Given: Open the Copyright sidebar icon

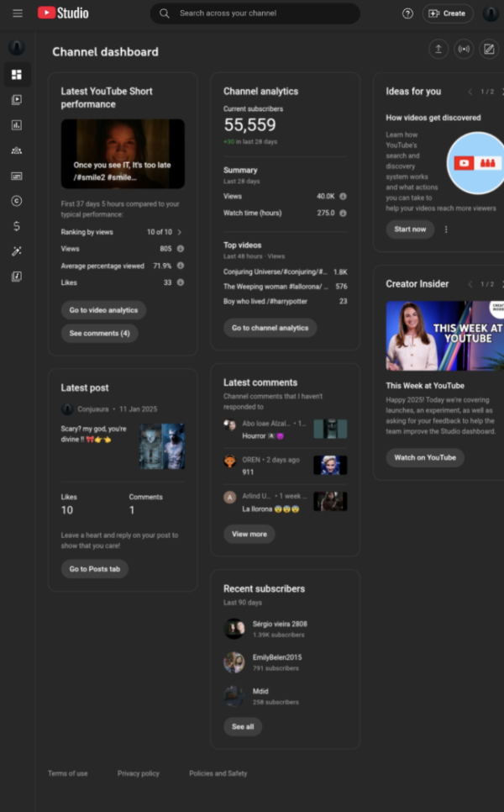Looking at the screenshot, I should [x=17, y=201].
